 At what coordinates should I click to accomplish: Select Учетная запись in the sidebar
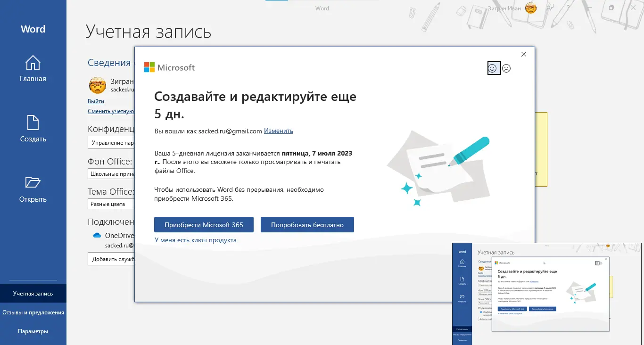[33, 294]
